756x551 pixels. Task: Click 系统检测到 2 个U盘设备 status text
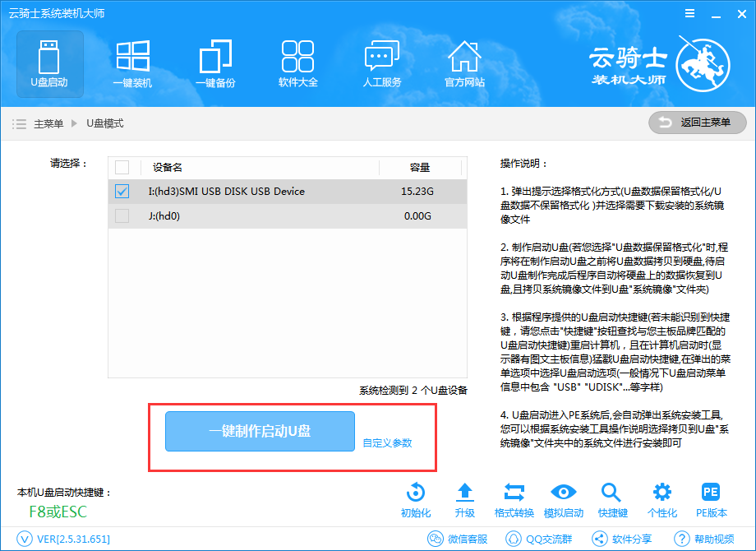click(x=413, y=391)
